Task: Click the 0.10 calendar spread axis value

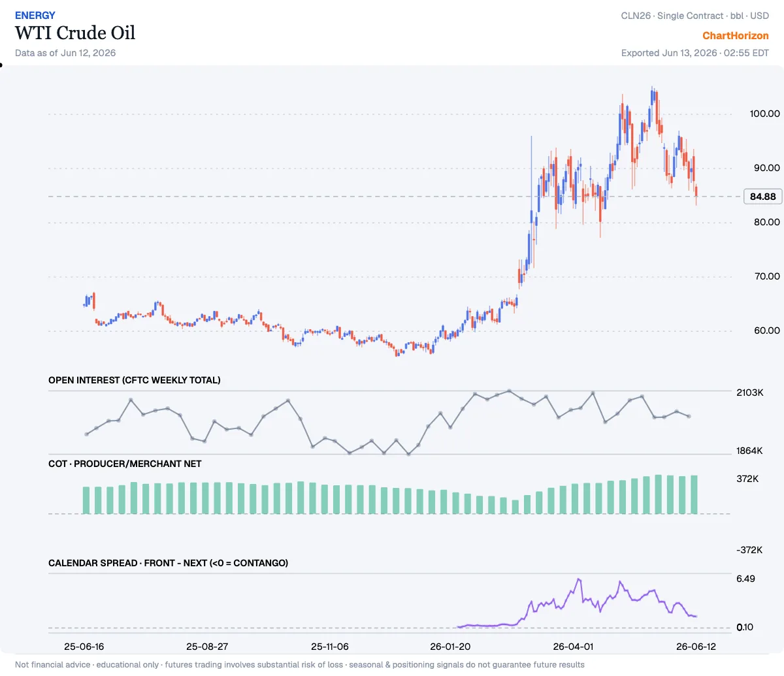Action: click(x=745, y=627)
